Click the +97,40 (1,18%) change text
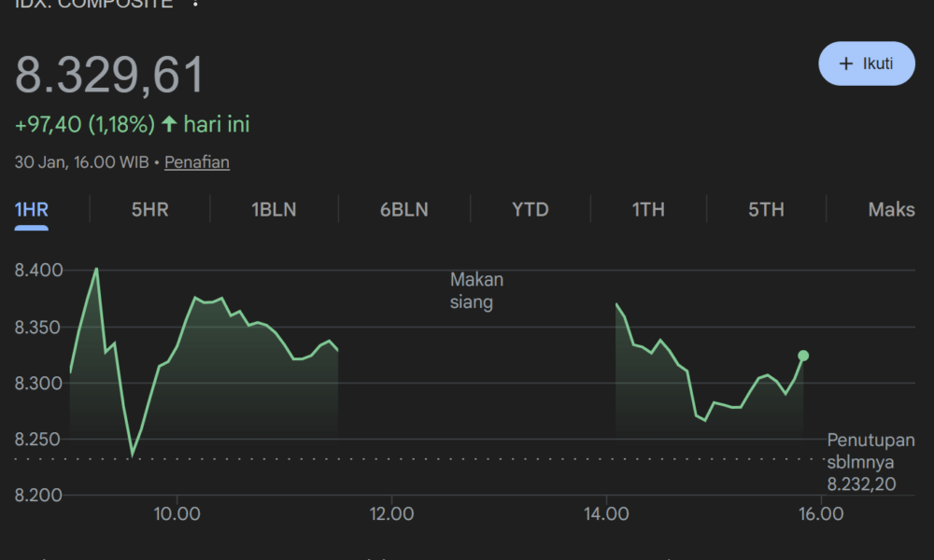The width and height of the screenshot is (934, 560). coord(84,124)
